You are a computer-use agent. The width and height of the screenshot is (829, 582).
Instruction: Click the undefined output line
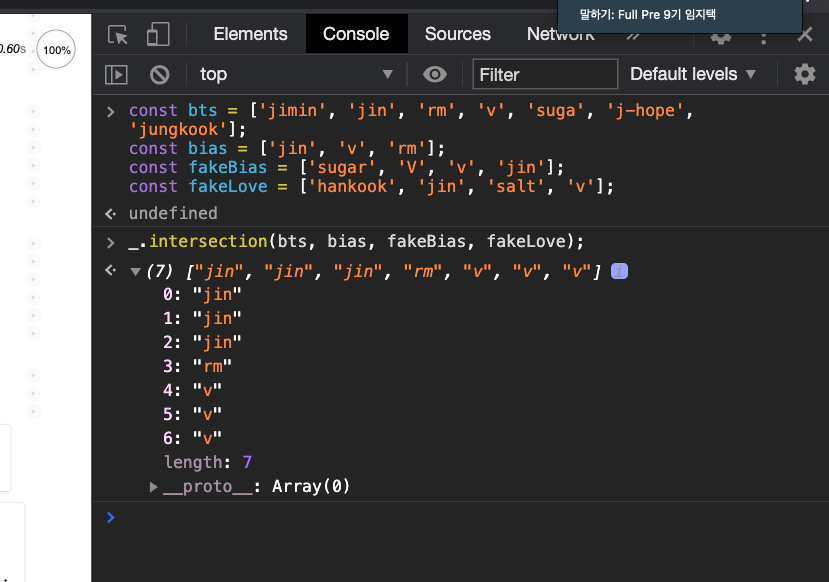(x=173, y=213)
